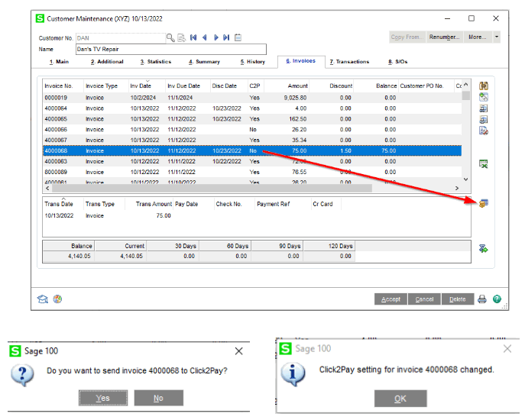
Task: Open the memo clipboard icon
Action: (238, 37)
